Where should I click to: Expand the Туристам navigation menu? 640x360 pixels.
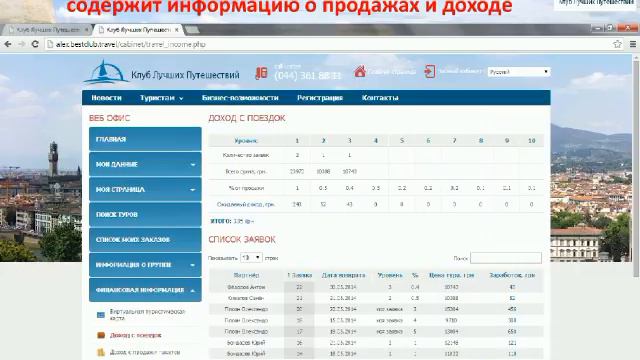[x=162, y=98]
